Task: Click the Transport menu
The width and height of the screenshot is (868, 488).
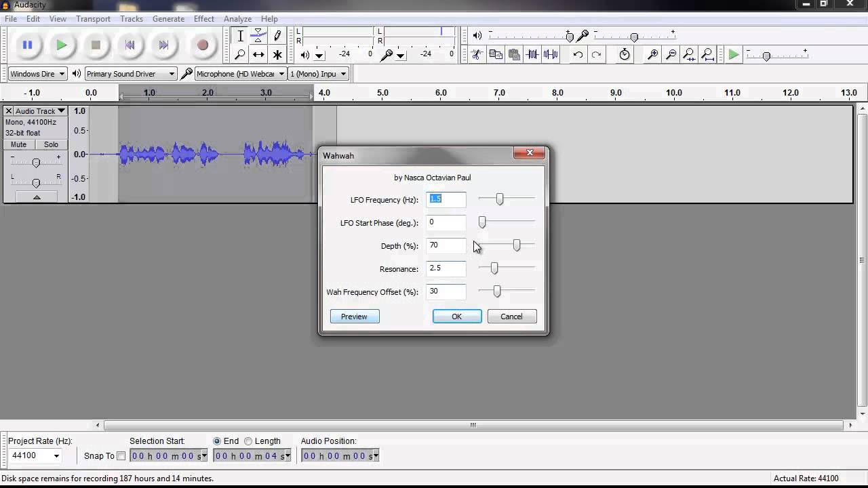Action: pyautogui.click(x=93, y=19)
